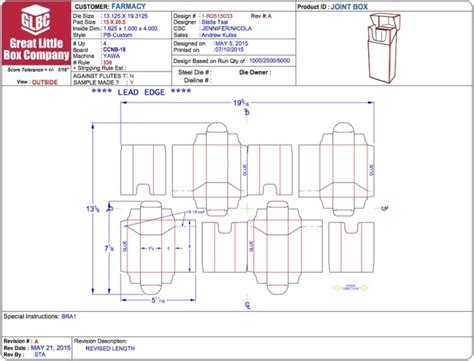Click the View value OUTSIDE

click(45, 82)
